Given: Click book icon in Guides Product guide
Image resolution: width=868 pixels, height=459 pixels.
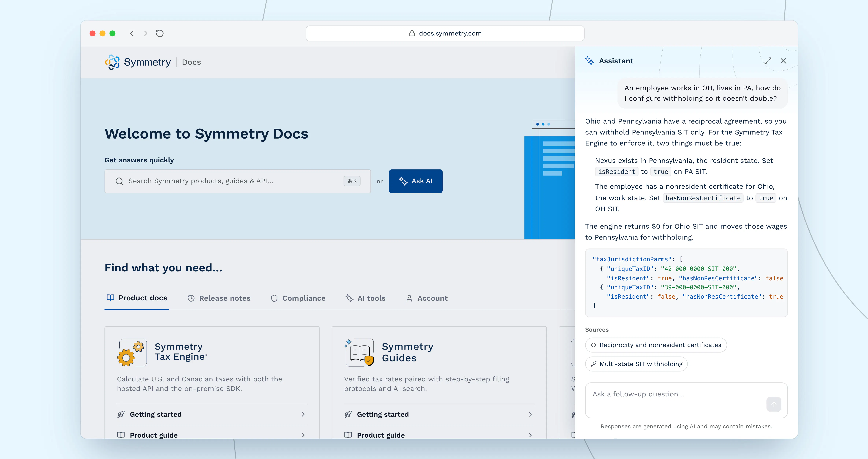Looking at the screenshot, I should (x=348, y=435).
